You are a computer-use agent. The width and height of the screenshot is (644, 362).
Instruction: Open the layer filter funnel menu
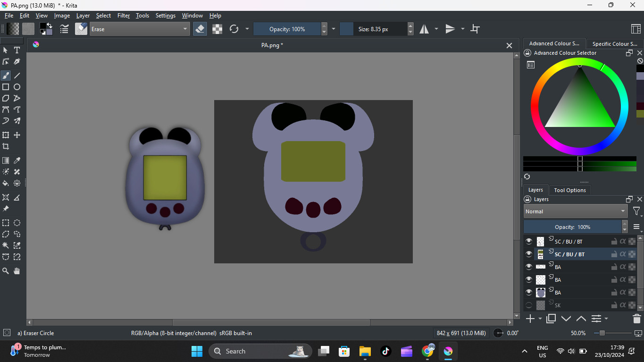[x=636, y=211]
